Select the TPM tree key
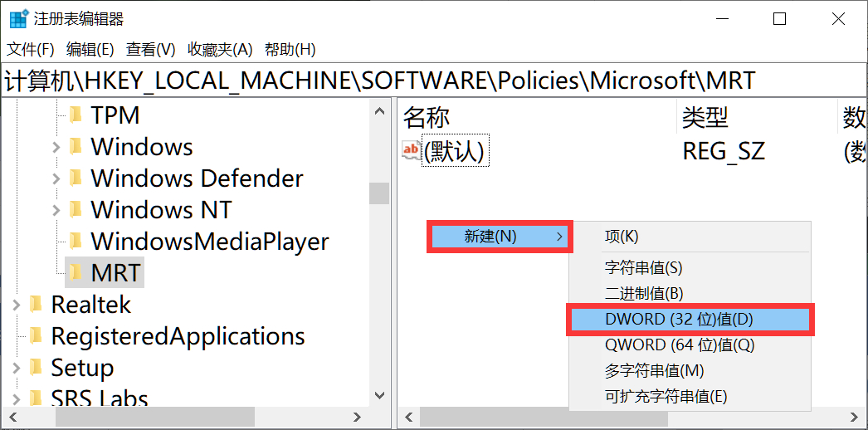 pos(115,115)
